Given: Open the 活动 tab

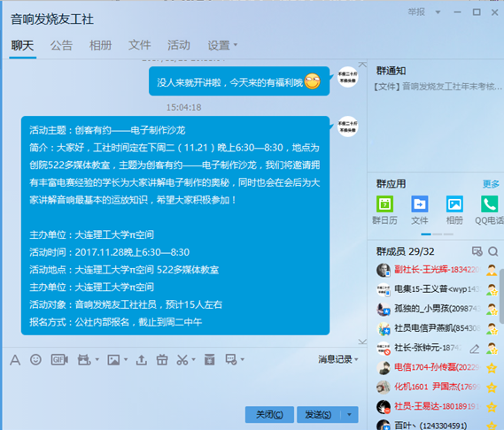Looking at the screenshot, I should pos(179,45).
